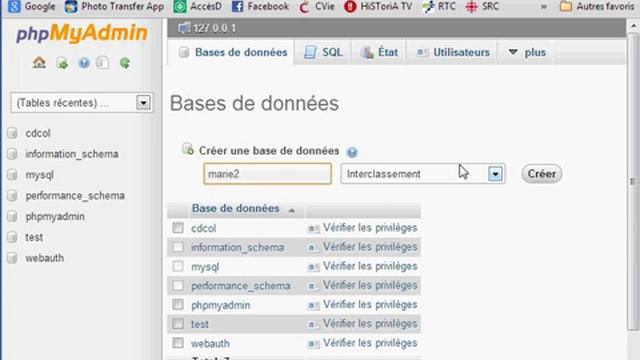
Task: Open the documentation help icon in the sidebar
Action: click(x=84, y=63)
